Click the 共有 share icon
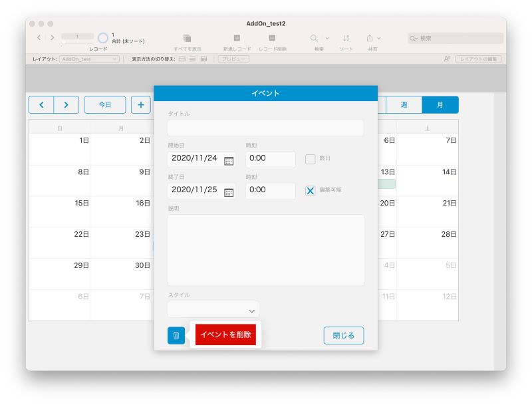532x405 pixels. pos(370,38)
